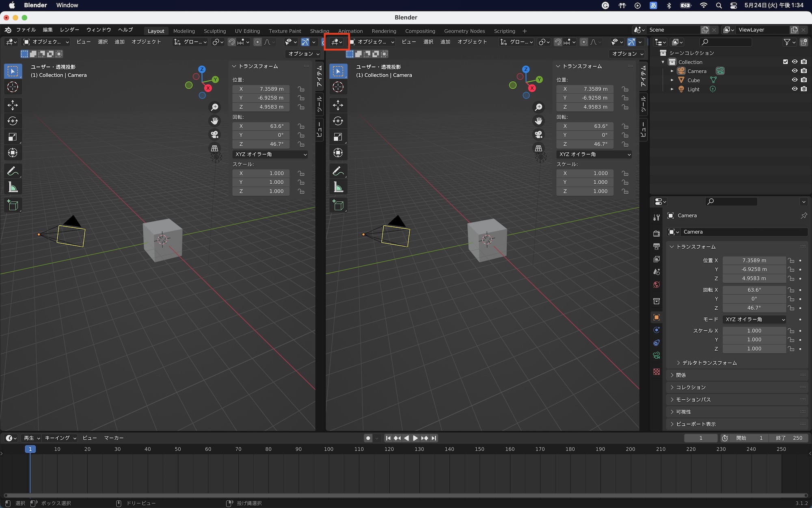Toggle Collection exclude checkbox in outliner
The width and height of the screenshot is (812, 508).
[x=785, y=62]
